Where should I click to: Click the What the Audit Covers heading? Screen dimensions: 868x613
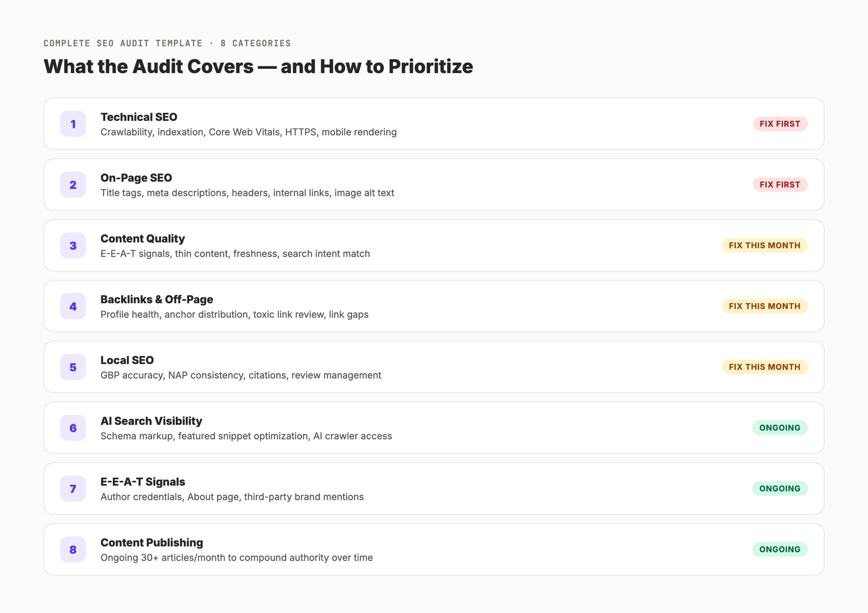[258, 67]
